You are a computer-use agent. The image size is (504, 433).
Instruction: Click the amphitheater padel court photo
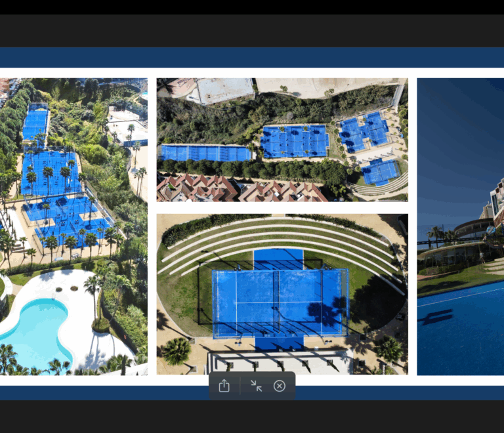(282, 294)
